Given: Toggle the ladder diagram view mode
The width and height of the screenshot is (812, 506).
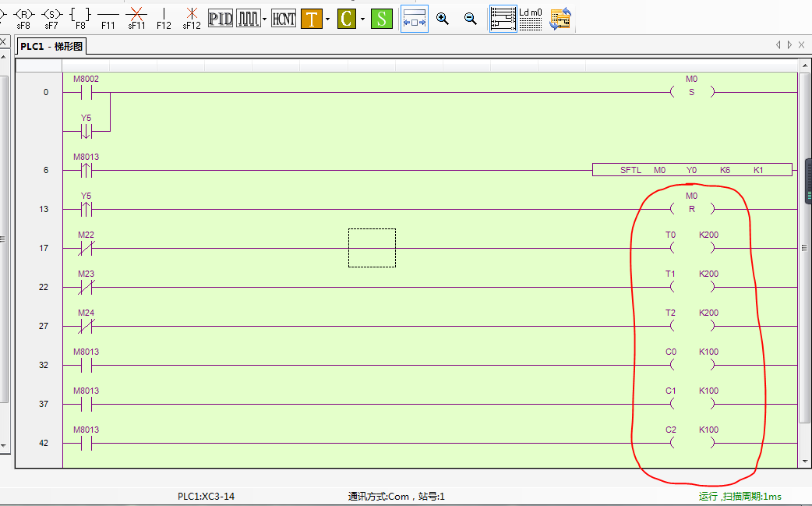Looking at the screenshot, I should 503,19.
